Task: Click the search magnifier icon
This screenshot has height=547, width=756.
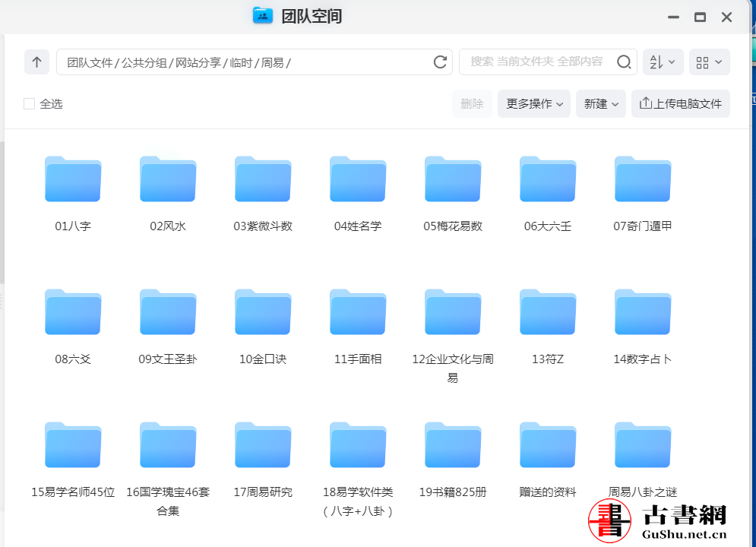Action: click(x=624, y=62)
